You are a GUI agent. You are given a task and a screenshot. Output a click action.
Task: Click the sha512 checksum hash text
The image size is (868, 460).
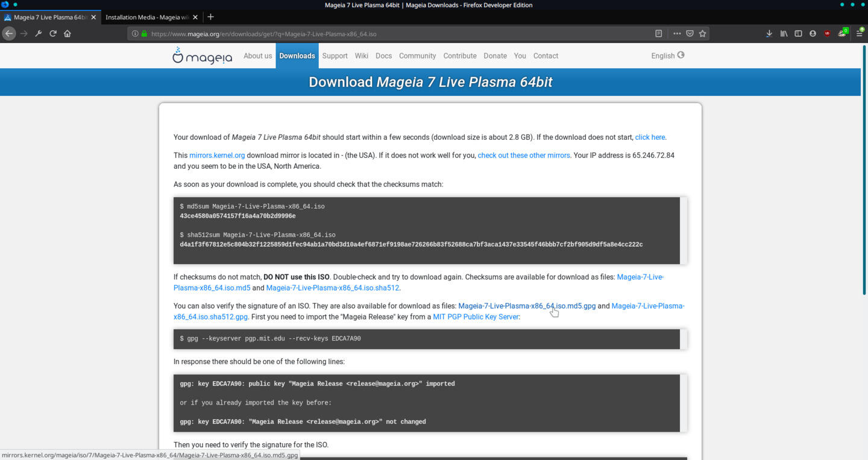point(411,244)
